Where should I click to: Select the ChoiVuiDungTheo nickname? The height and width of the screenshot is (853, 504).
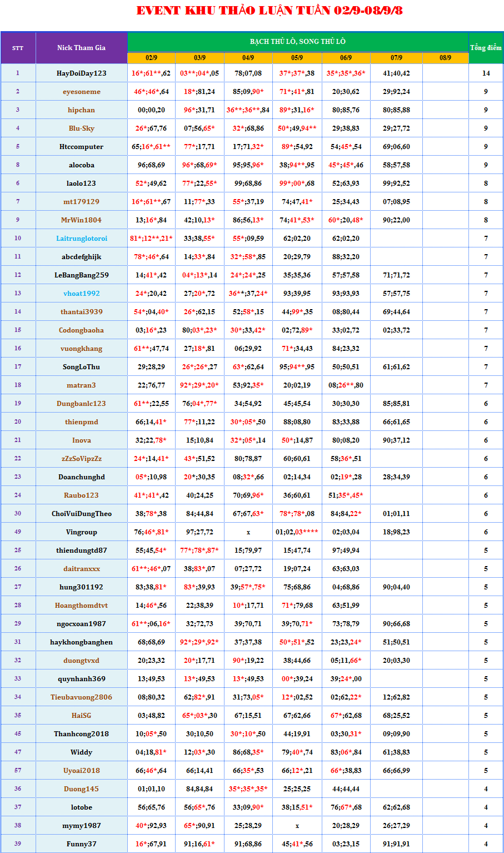81,514
